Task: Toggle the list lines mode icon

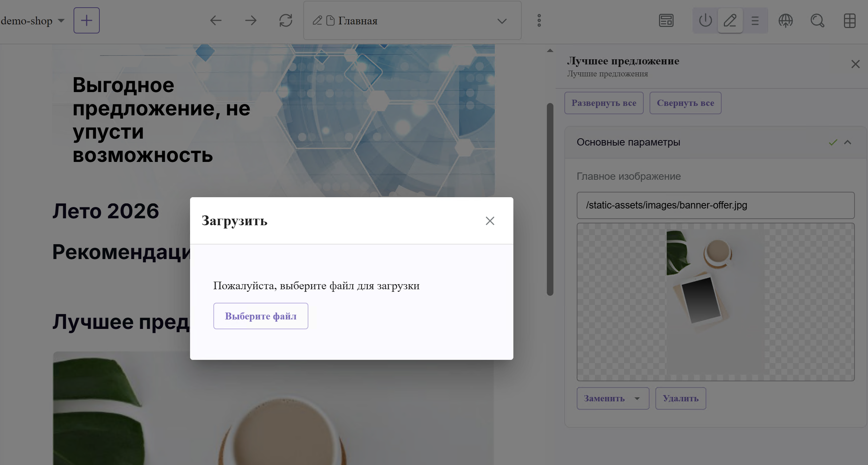Action: click(x=755, y=20)
